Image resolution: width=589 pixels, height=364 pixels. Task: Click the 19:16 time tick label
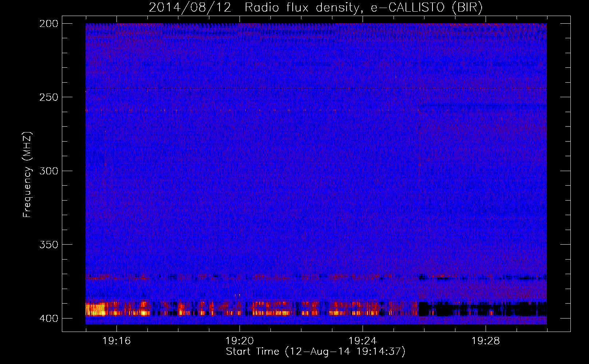116,341
